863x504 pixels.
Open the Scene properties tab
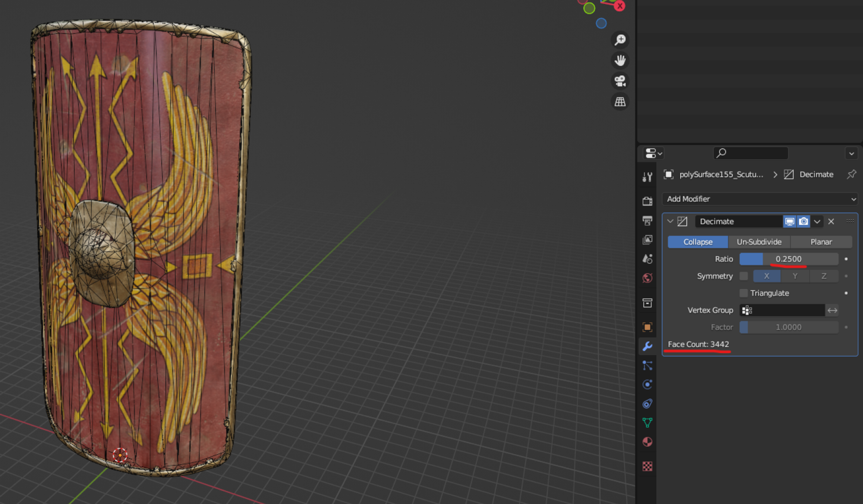647,259
